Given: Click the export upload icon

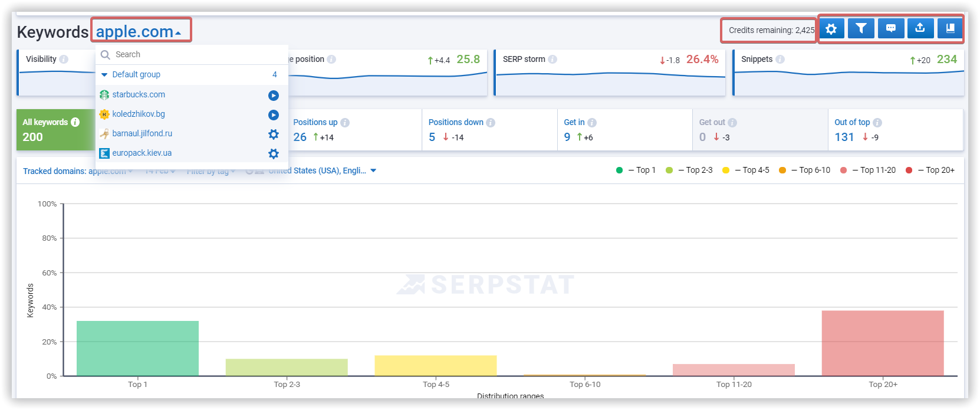Looking at the screenshot, I should pos(920,28).
